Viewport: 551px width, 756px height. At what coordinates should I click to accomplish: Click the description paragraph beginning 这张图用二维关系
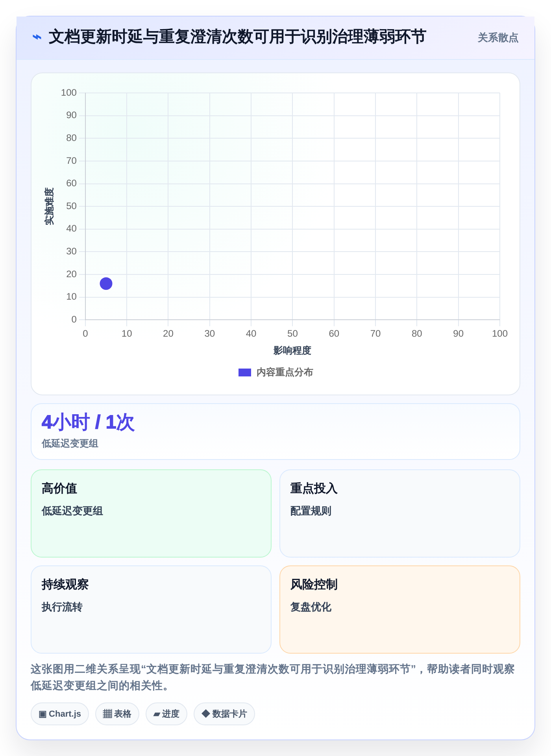pos(273,677)
